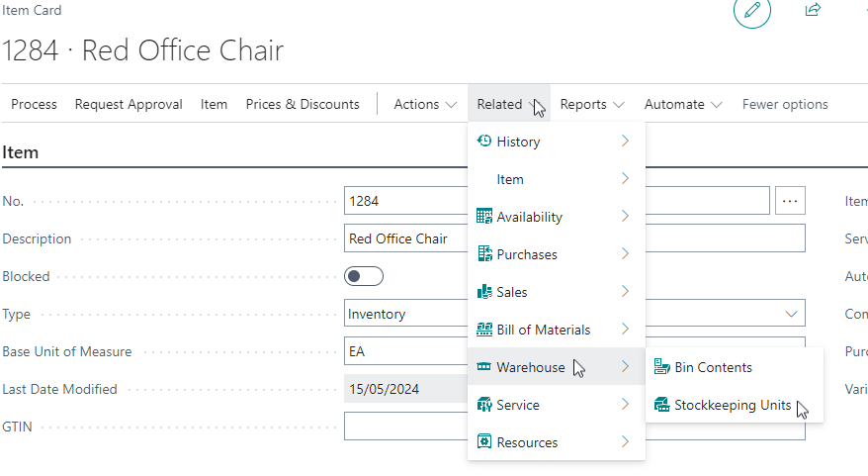Click into the GTIN input field
Viewport: 868px width, 476px height.
pyautogui.click(x=574, y=427)
